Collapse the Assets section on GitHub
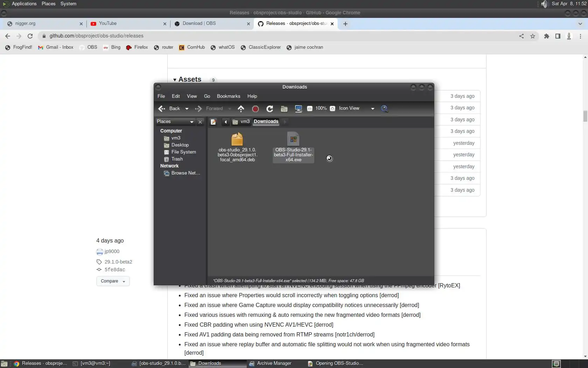Screen dimensions: 588x368 pyautogui.click(x=187, y=80)
